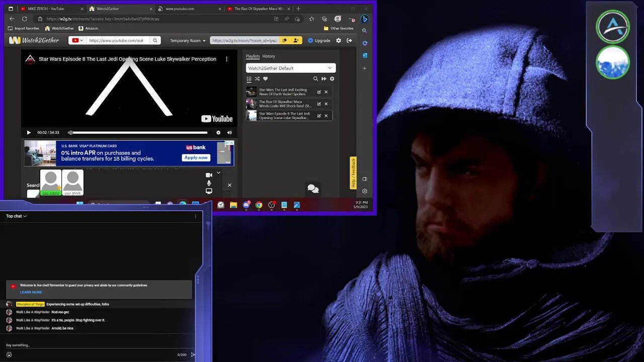Open video player settings gear
644x362 pixels.
218,133
